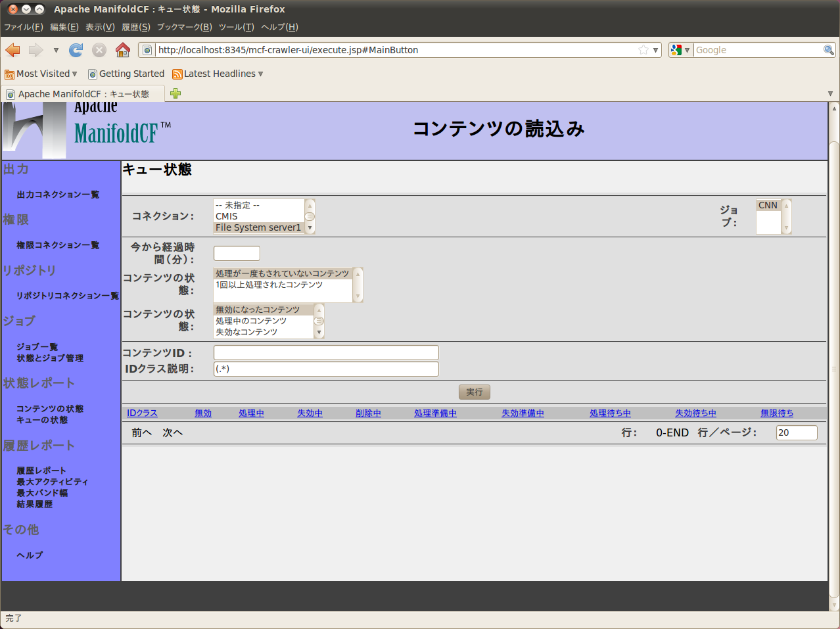Open the URL history dropdown arrow
The width and height of the screenshot is (840, 629).
pyautogui.click(x=655, y=50)
